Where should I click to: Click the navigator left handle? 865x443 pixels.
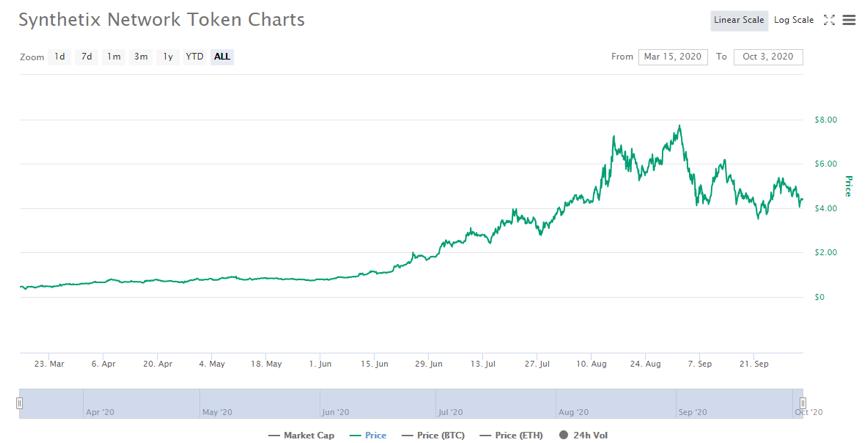click(x=19, y=403)
